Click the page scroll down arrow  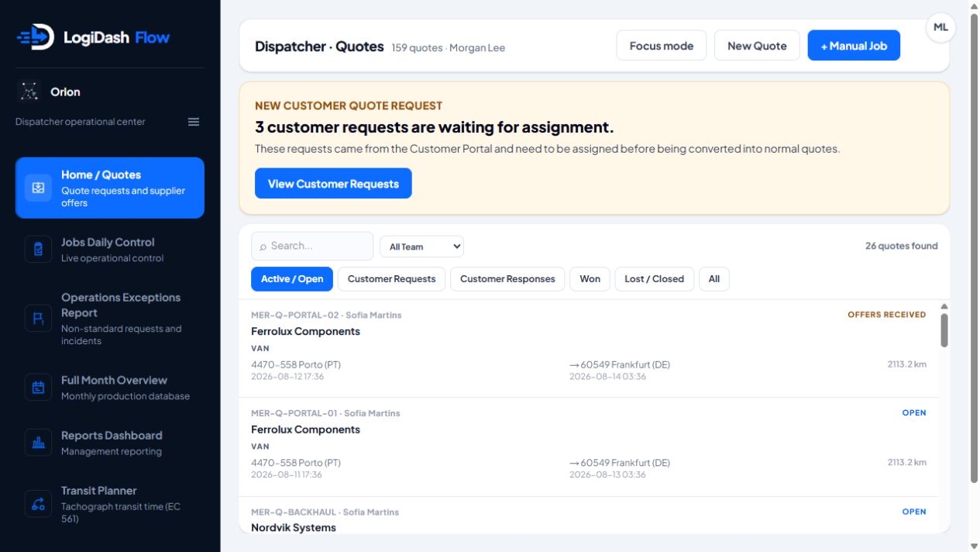974,546
